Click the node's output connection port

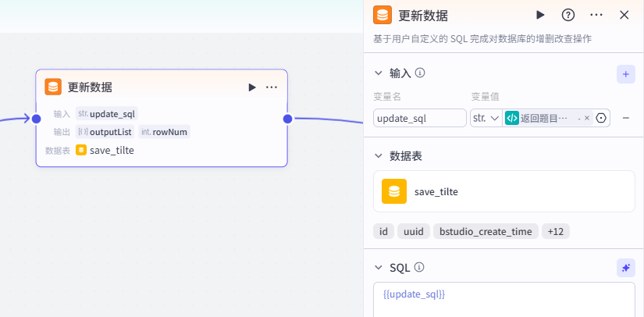(287, 119)
